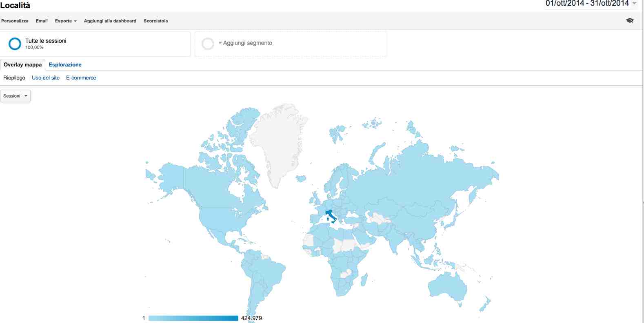Click Australia on the map
Image resolution: width=644 pixels, height=323 pixels.
pyautogui.click(x=448, y=285)
